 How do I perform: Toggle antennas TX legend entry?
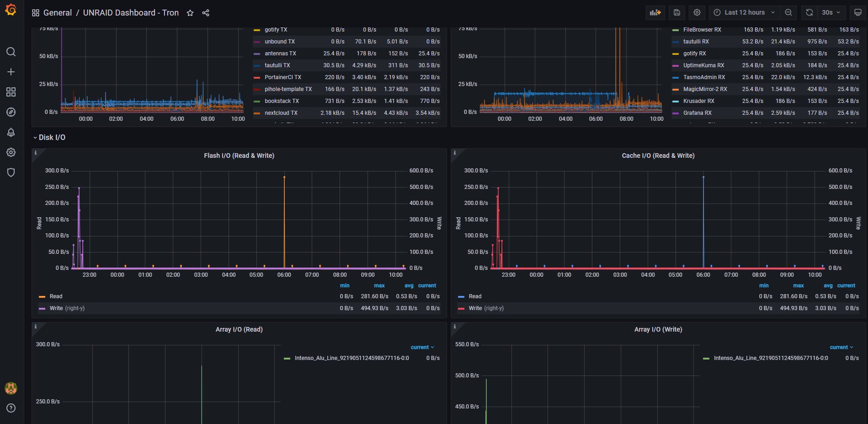point(280,54)
